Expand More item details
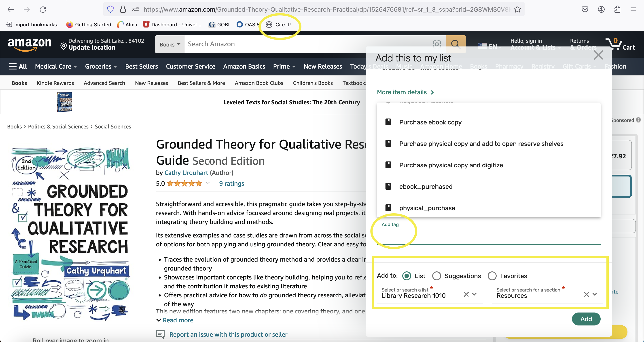The image size is (644, 342). click(405, 92)
